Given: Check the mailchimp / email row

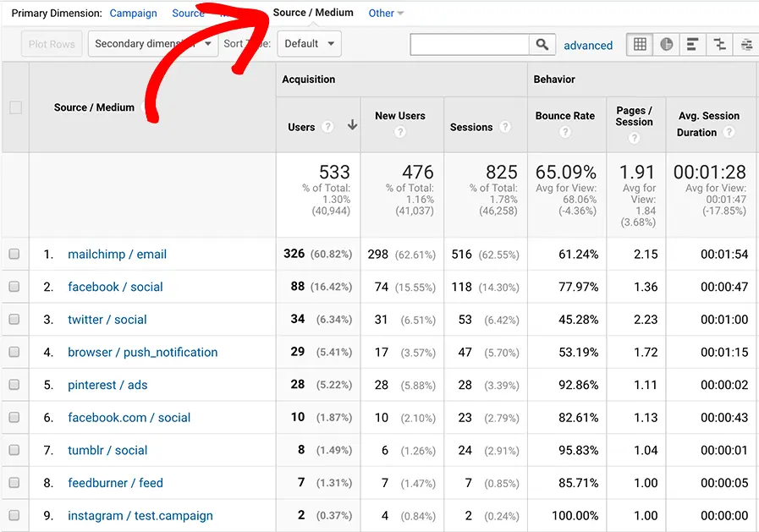Looking at the screenshot, I should [14, 254].
